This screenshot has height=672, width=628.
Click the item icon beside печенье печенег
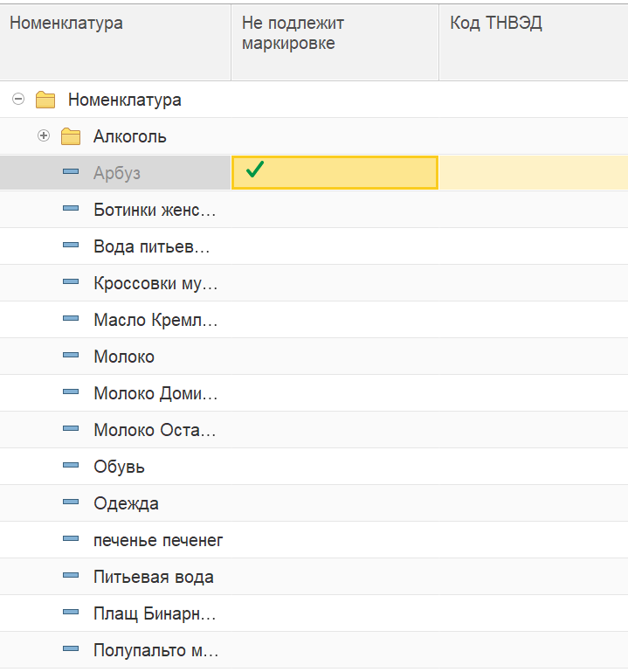pos(71,538)
